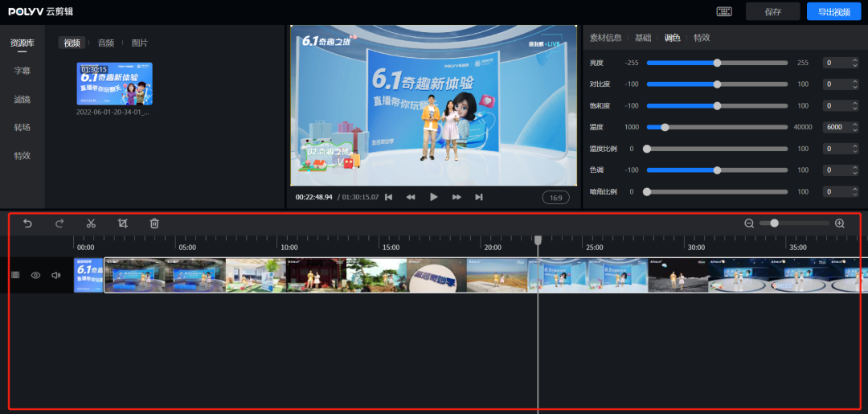Toggle track visibility eye icon

[x=35, y=275]
